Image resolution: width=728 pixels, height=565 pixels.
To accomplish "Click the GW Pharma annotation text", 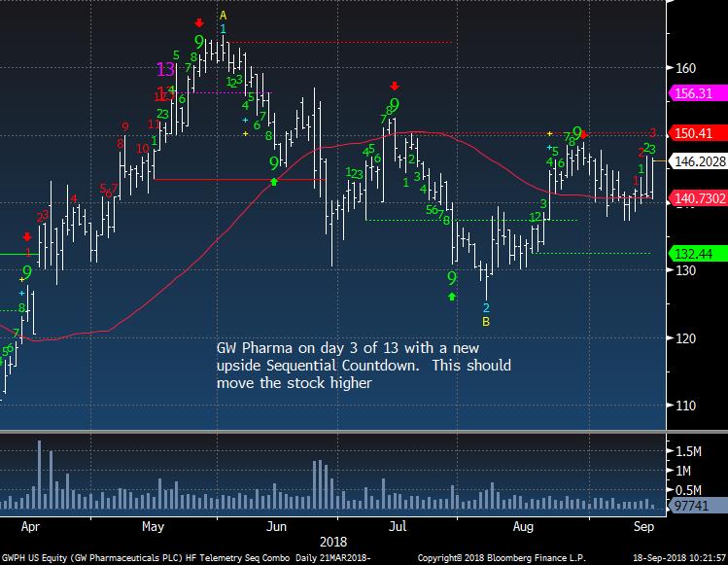I will [364, 366].
